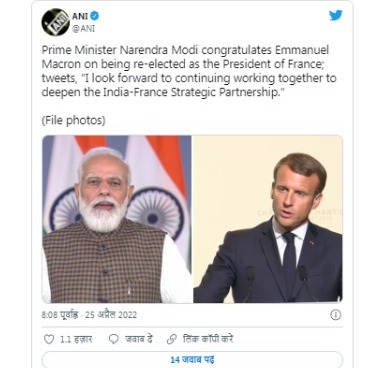Click first line mentioning Emmanuel Macron

pyautogui.click(x=185, y=50)
